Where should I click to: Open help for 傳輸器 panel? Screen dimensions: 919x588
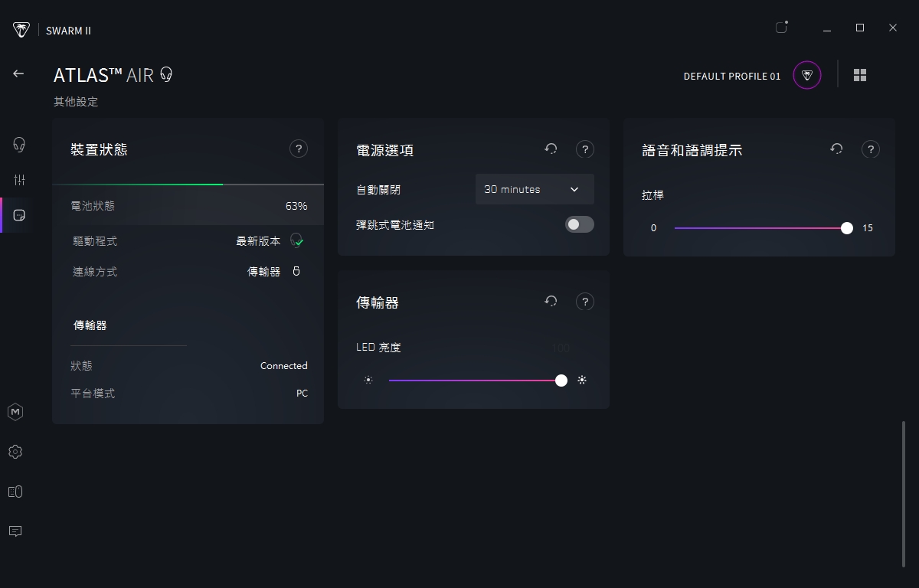click(x=585, y=302)
